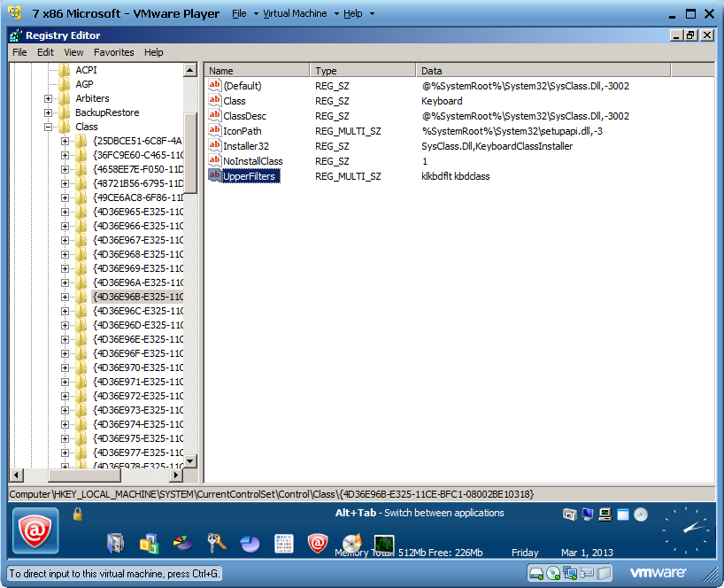Click the tree pane scroll left arrow

16,475
